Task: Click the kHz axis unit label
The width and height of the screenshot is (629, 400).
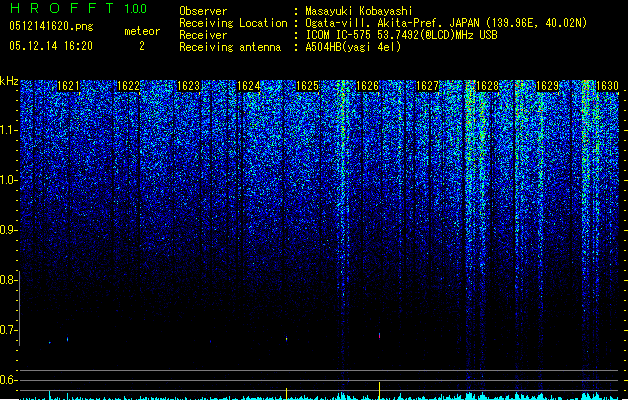Action: point(9,81)
